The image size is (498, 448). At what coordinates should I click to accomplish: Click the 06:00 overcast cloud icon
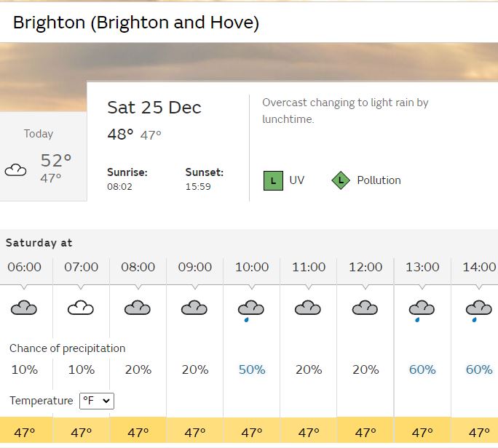pyautogui.click(x=24, y=308)
